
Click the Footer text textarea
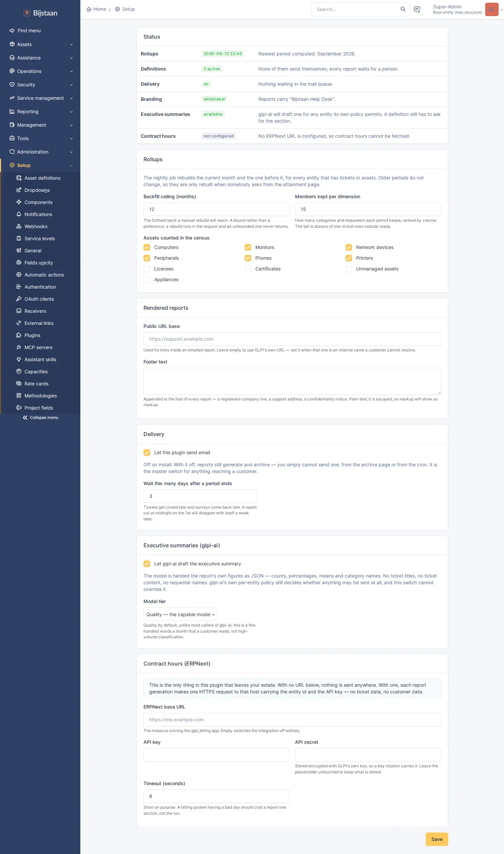(x=292, y=381)
